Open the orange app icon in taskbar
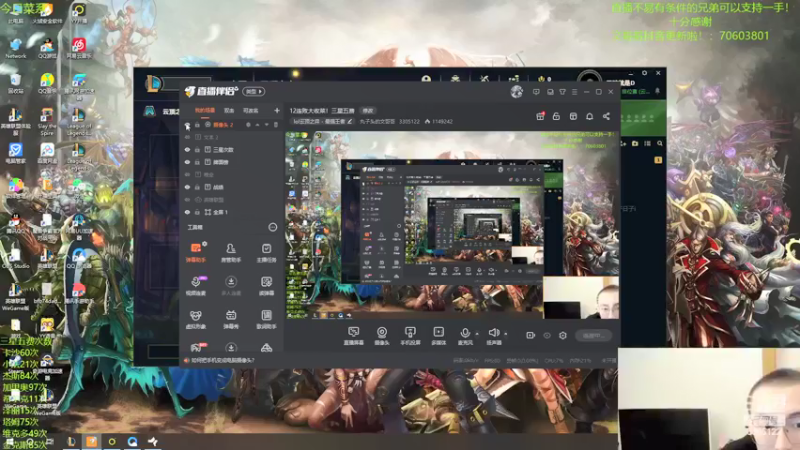 pos(91,441)
